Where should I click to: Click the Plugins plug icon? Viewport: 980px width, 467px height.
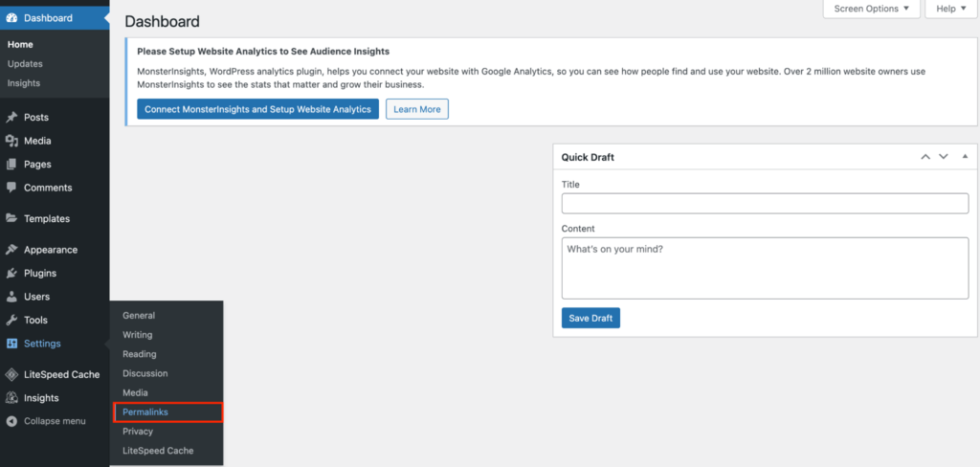click(11, 274)
